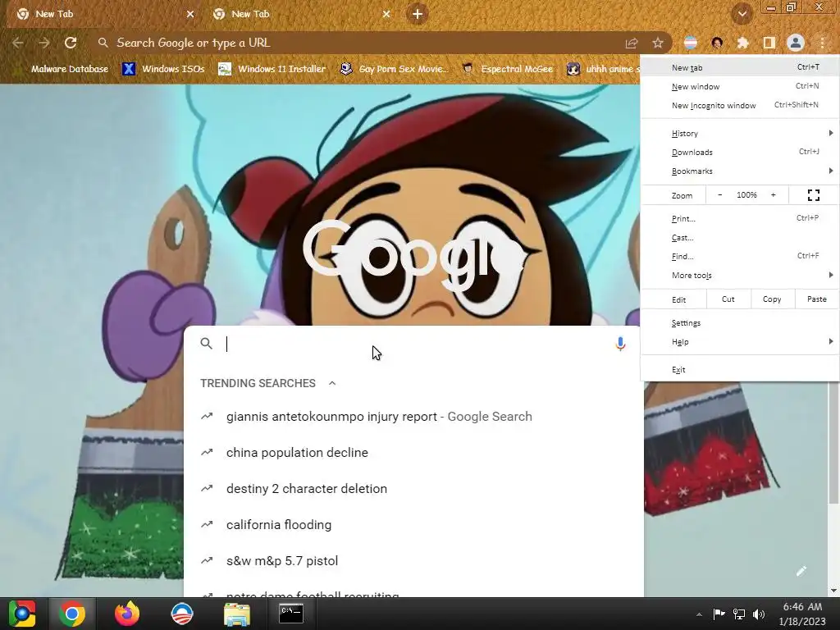Expand the History submenu
The image size is (840, 630).
point(740,134)
